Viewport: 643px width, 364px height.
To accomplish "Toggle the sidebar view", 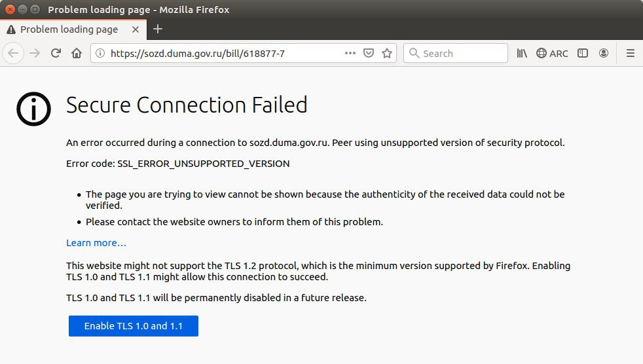I will pyautogui.click(x=583, y=53).
